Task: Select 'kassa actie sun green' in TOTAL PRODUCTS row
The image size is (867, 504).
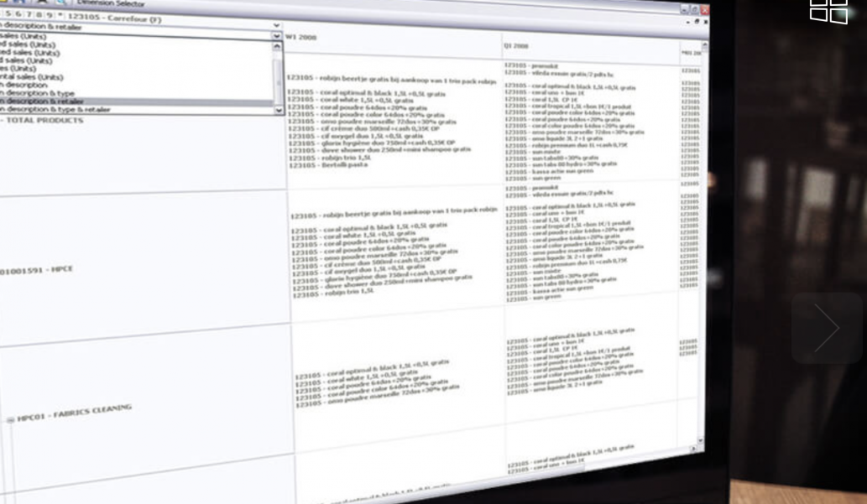Action: tap(549, 172)
